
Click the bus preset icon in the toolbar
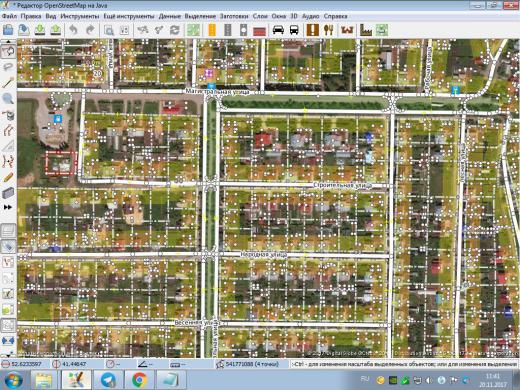[294, 30]
